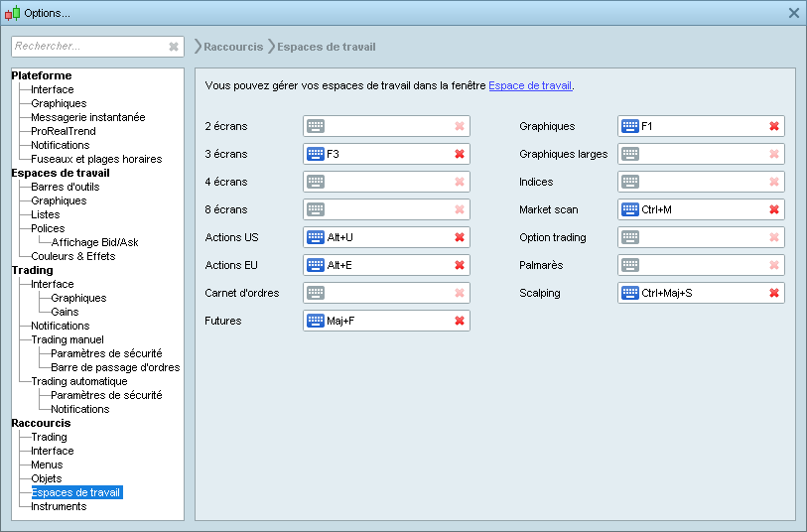The height and width of the screenshot is (532, 807).
Task: Select Trading automatique in the tree
Action: (78, 381)
